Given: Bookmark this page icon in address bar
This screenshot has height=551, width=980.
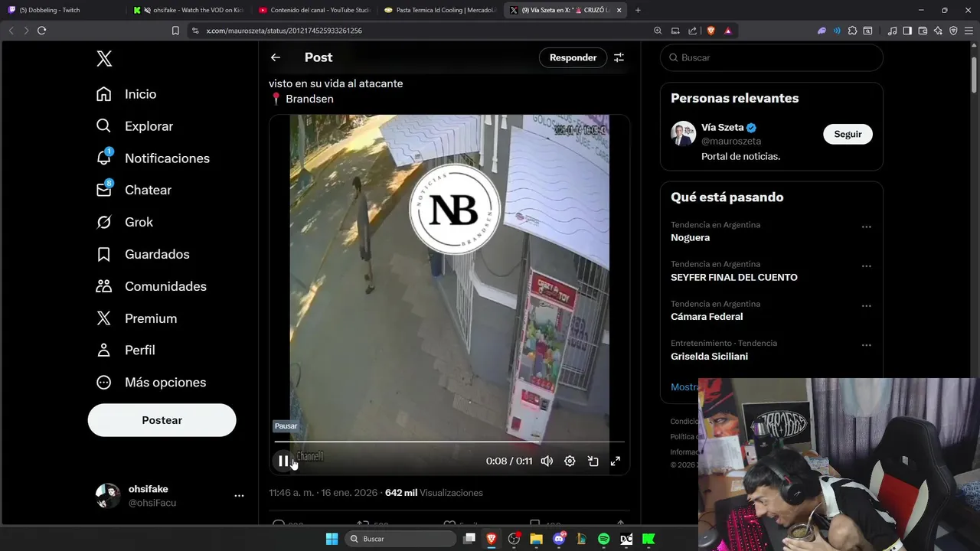Looking at the screenshot, I should 175,31.
